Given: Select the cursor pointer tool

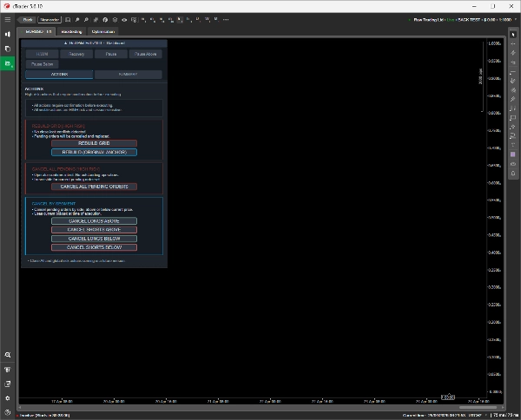Looking at the screenshot, I should point(512,33).
